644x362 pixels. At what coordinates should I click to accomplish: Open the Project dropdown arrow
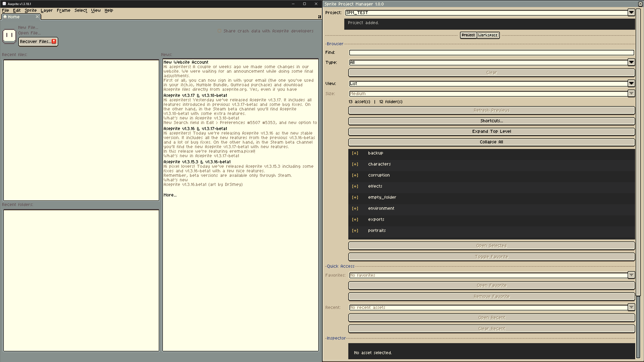(x=631, y=12)
